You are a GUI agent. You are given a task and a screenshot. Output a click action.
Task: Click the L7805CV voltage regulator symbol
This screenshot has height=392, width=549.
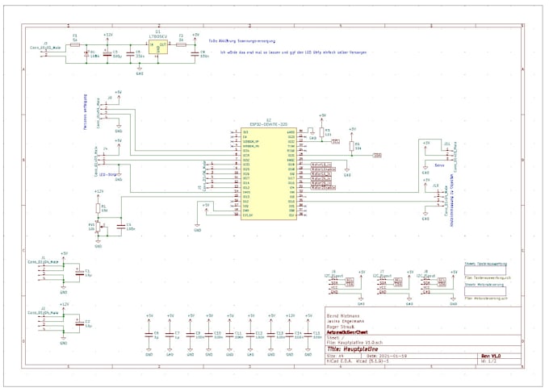tap(158, 47)
